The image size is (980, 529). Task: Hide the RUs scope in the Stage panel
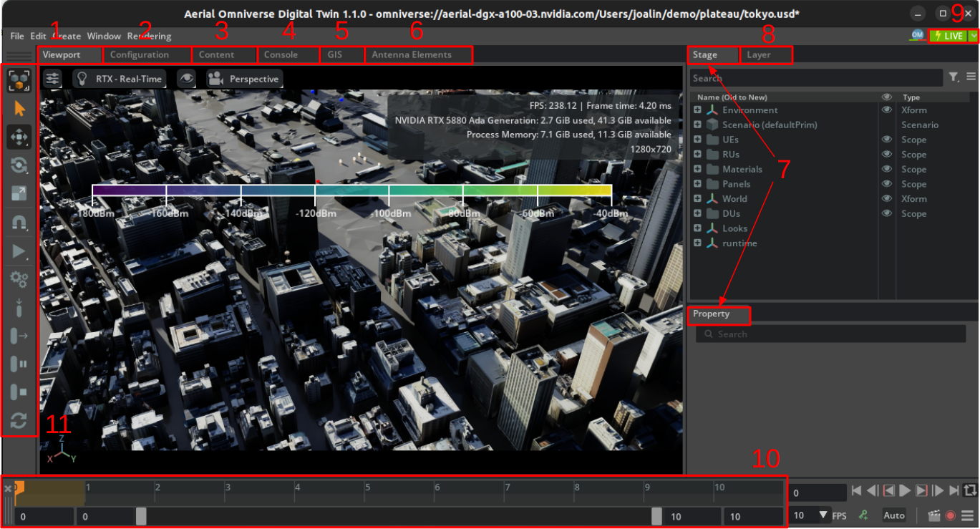887,154
